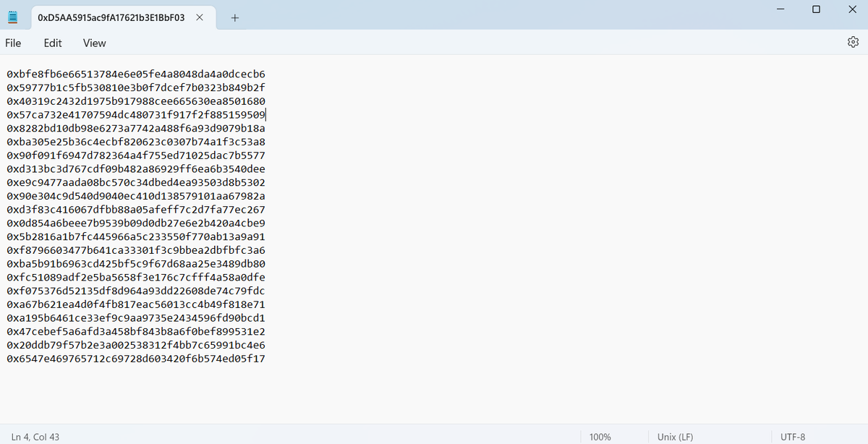Maximize the Notepad window
868x444 pixels.
(x=816, y=9)
